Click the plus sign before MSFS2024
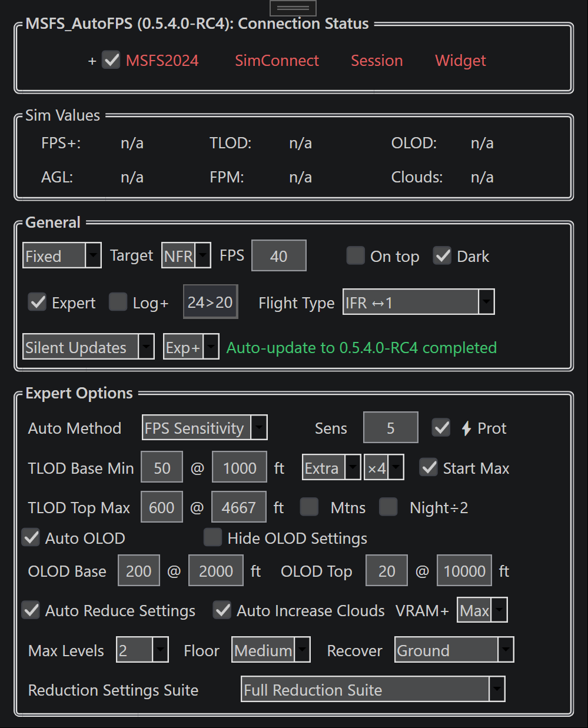Screen dimensions: 588x728 [x=92, y=61]
